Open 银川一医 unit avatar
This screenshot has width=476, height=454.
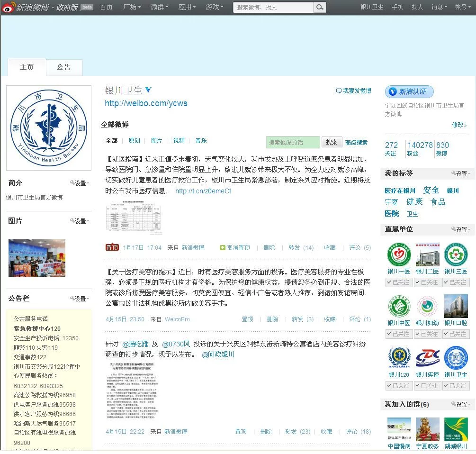pos(399,254)
